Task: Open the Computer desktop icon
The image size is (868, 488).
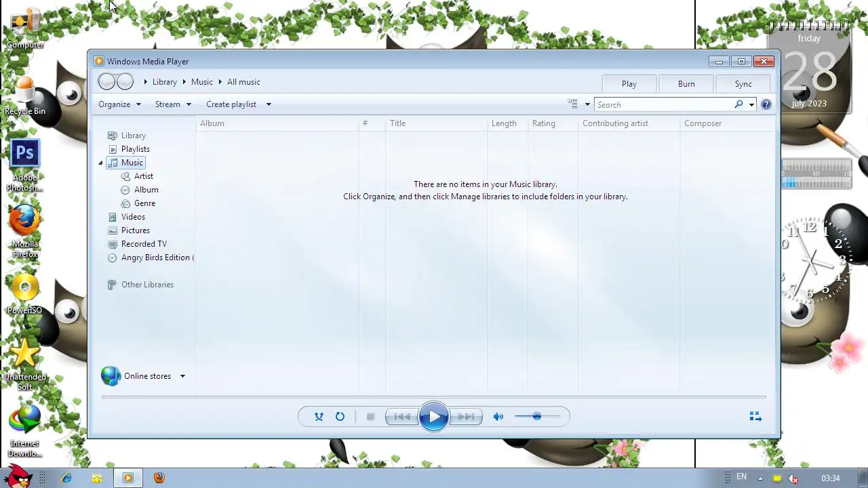Action: (25, 28)
